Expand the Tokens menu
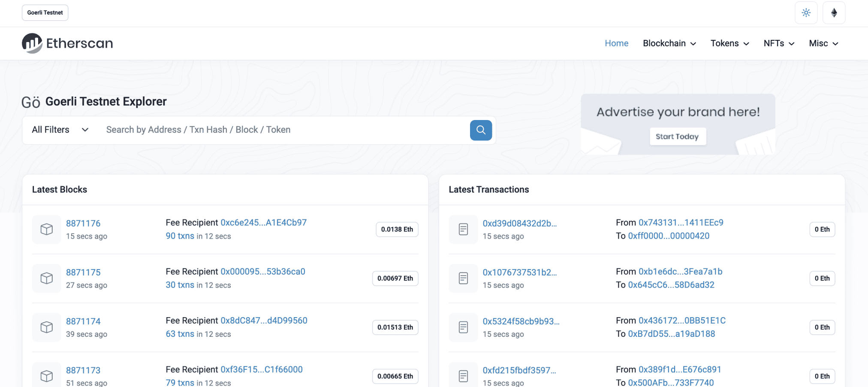This screenshot has width=868, height=387. point(729,43)
